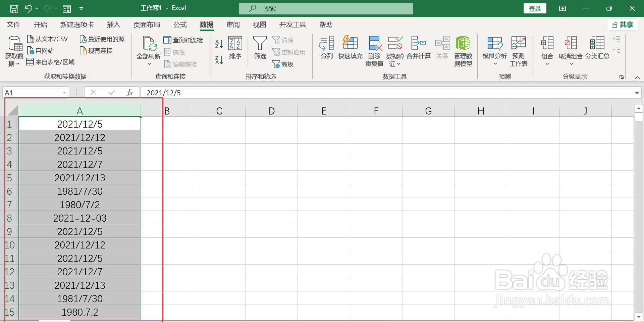
Task: Click Data Validation (数据验证) icon
Action: (395, 43)
